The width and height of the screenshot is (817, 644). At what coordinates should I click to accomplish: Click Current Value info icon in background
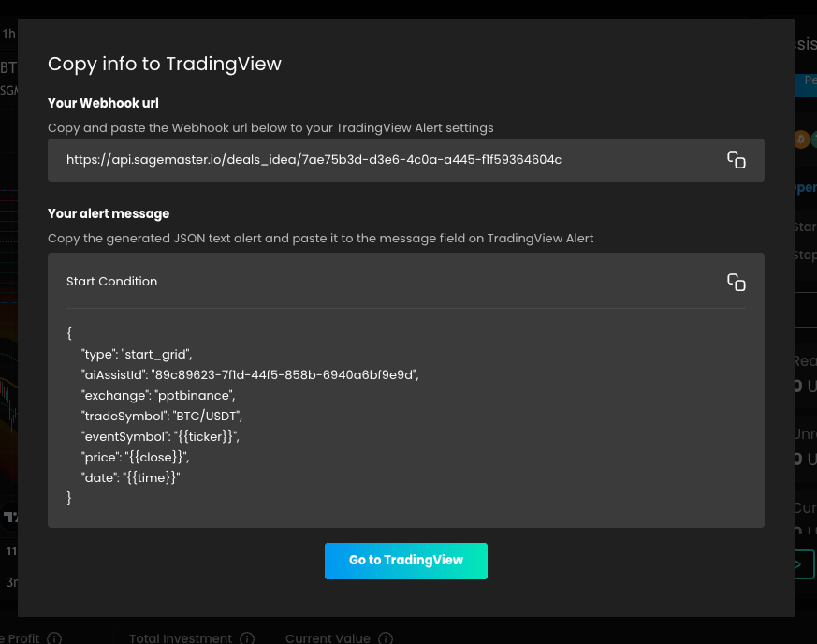(x=386, y=638)
